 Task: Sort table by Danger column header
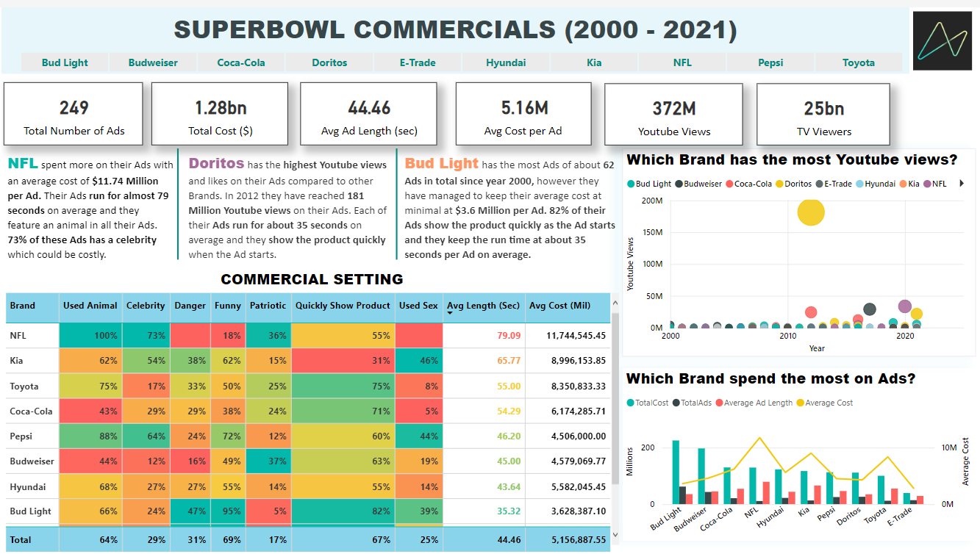point(190,306)
